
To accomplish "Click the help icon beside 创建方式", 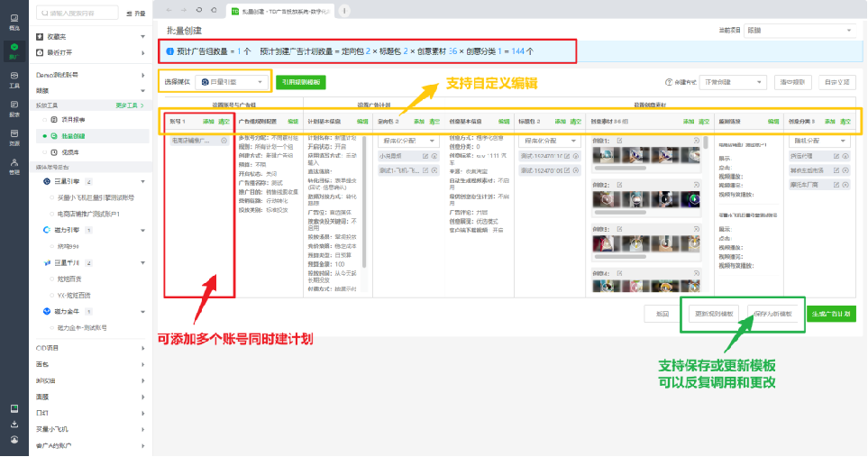I will click(x=668, y=82).
